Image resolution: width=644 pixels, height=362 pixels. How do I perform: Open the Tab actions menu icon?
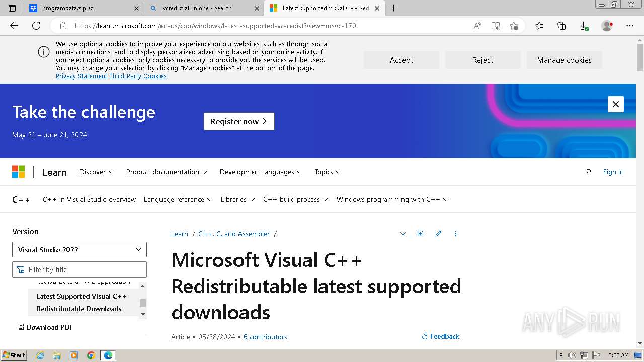[12, 8]
